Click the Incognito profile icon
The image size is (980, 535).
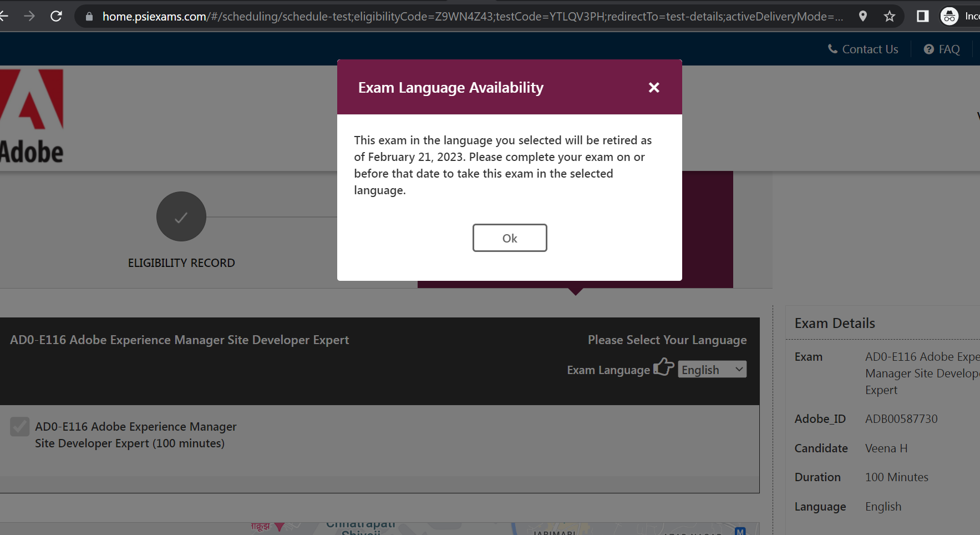pyautogui.click(x=949, y=16)
